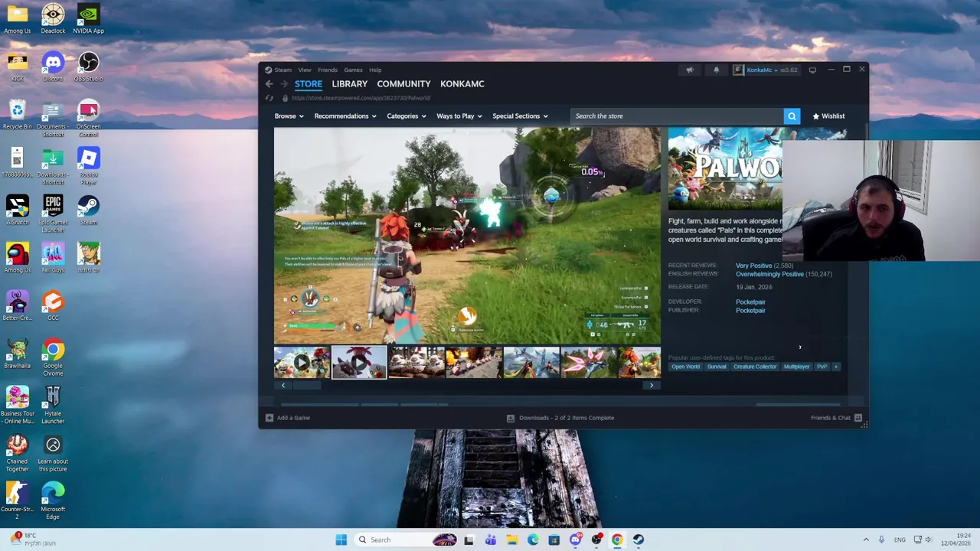Viewport: 980px width, 551px height.
Task: Open Very Positive recent reviews link
Action: [754, 266]
